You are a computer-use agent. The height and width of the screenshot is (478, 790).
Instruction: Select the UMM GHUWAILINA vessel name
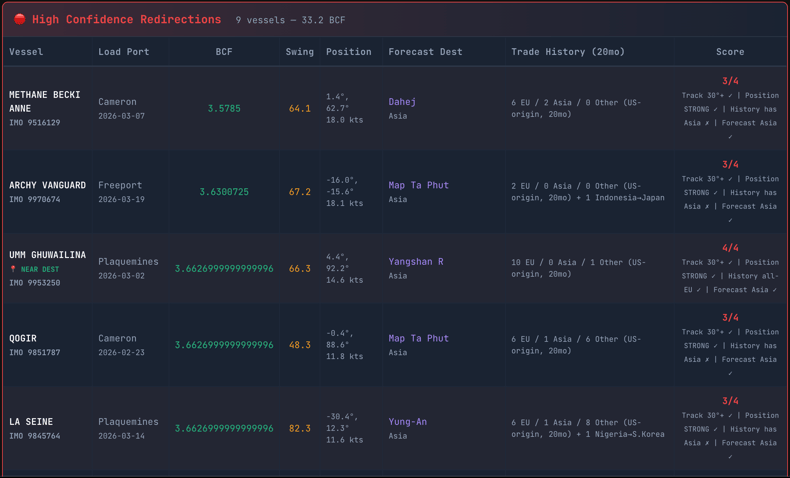[47, 255]
